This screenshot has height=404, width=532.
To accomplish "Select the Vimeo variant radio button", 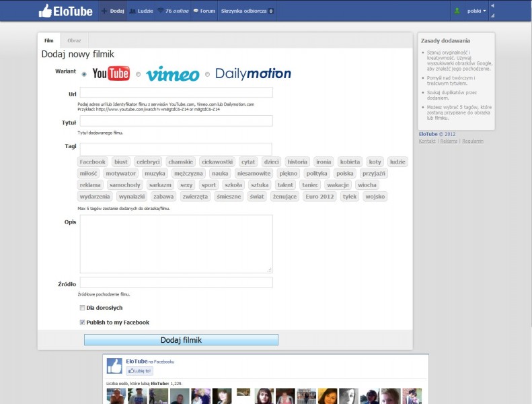I will pyautogui.click(x=139, y=74).
